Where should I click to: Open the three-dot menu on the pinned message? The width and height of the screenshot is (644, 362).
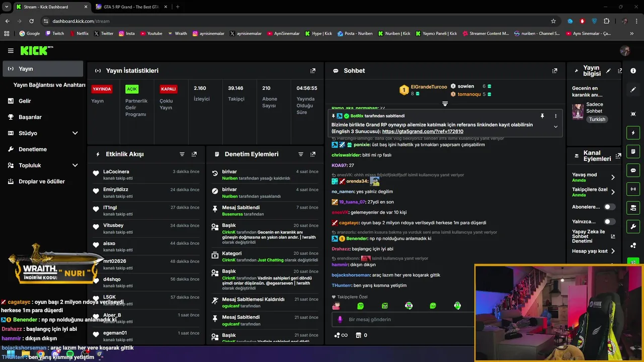click(x=555, y=116)
